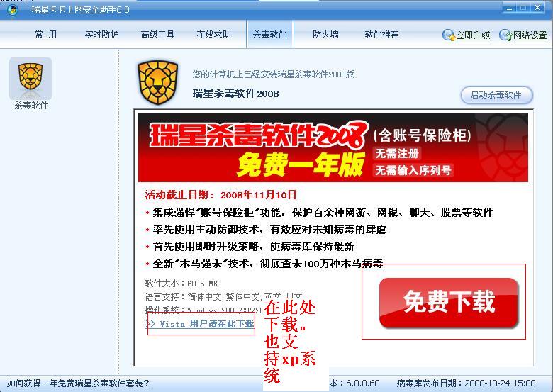Select the 在线求助 tab
553x392 pixels.
pos(213,35)
